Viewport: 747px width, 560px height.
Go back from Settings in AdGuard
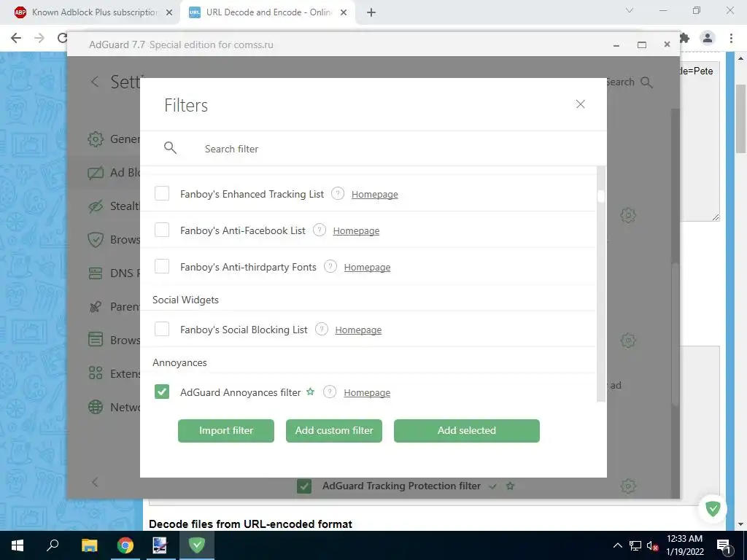[x=95, y=82]
